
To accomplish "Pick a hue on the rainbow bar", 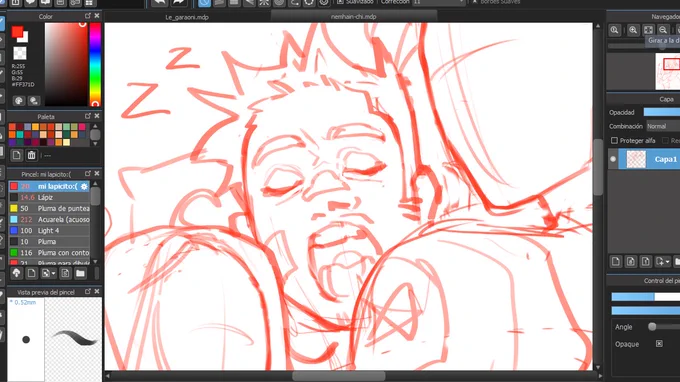I will (95, 64).
